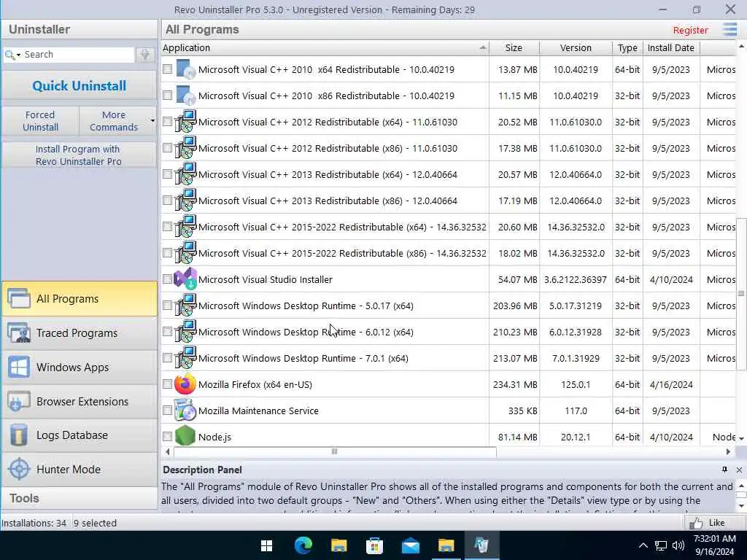The image size is (747, 560).
Task: Sort by Application column header
Action: (325, 47)
